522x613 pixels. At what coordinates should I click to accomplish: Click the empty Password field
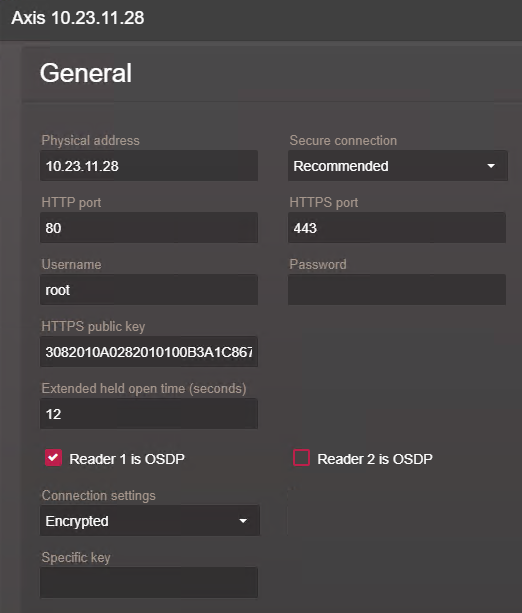(397, 290)
